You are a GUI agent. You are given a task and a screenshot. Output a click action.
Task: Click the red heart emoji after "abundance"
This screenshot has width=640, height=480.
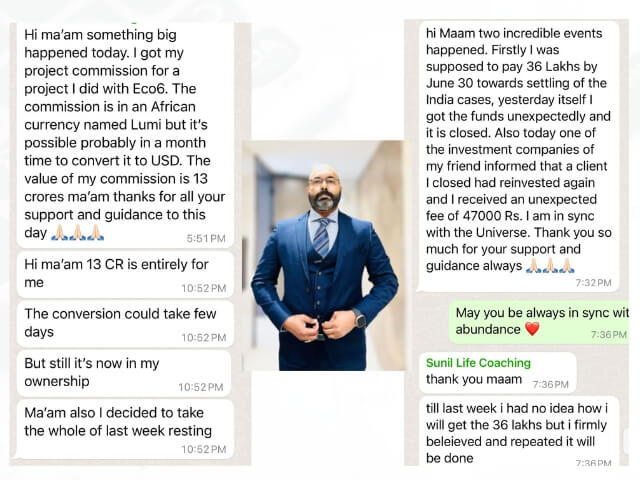pyautogui.click(x=532, y=329)
